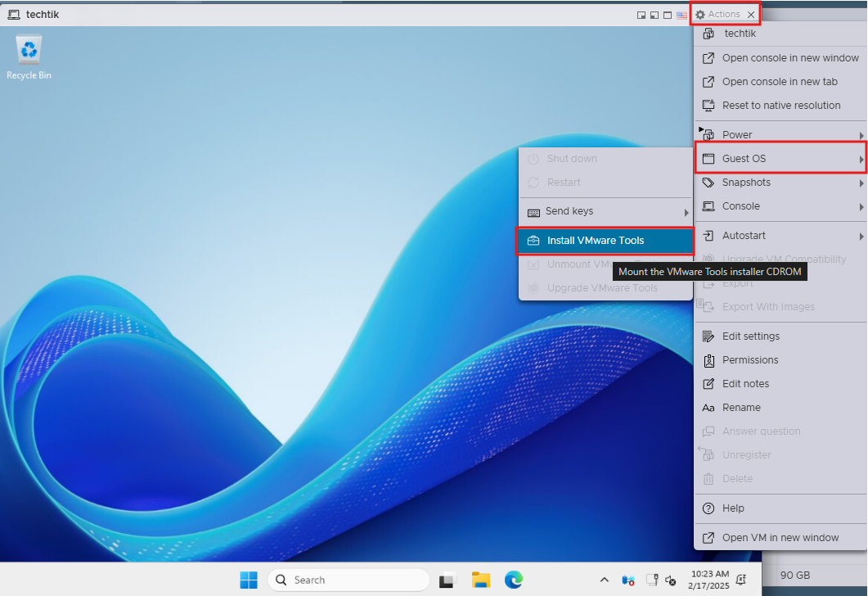This screenshot has width=868, height=596.
Task: Click the greyed Unmount VMware Tools item
Action: point(605,264)
